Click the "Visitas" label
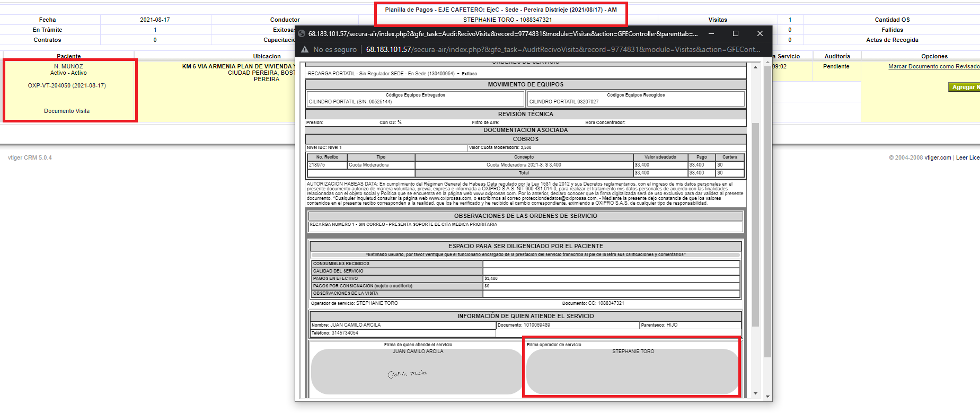 pos(718,20)
